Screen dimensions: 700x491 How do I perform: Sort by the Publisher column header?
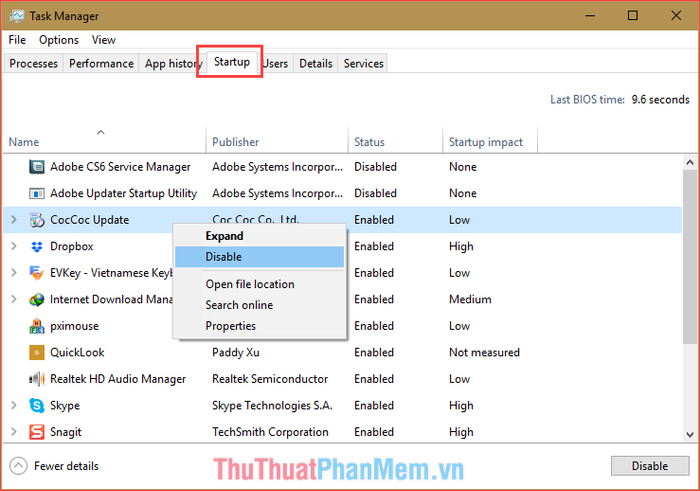point(277,141)
